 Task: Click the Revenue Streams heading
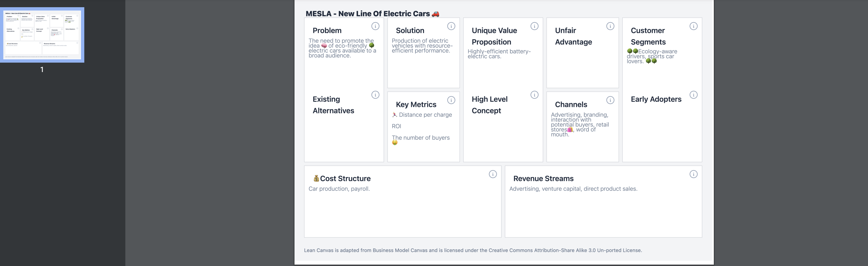(x=543, y=179)
